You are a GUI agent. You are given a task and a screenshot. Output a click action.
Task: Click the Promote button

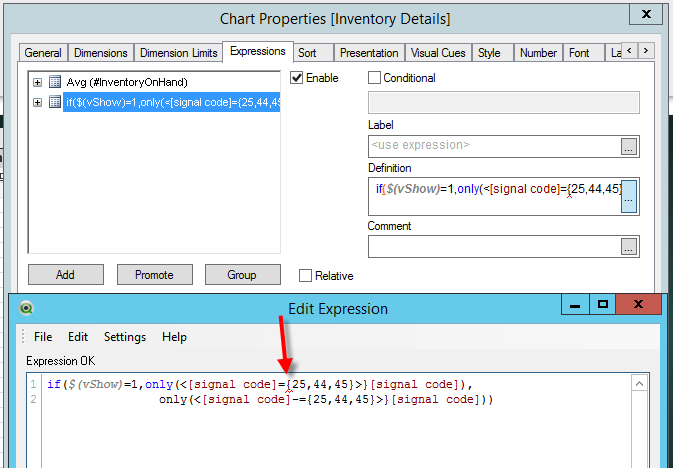(154, 275)
